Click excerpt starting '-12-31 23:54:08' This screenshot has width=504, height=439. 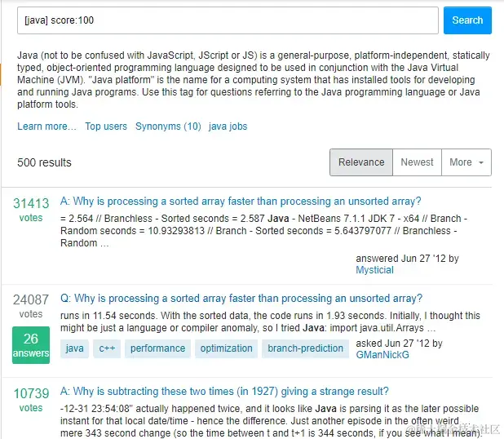click(x=272, y=421)
